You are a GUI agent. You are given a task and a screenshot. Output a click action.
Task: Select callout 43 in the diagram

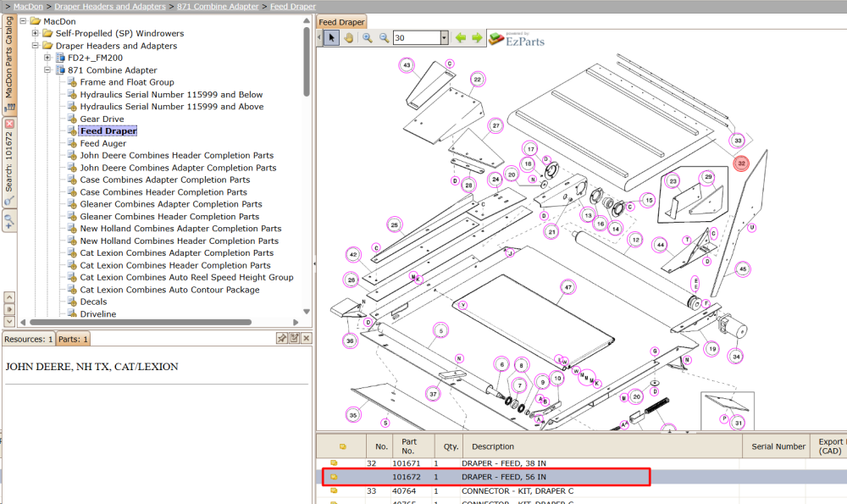click(x=407, y=65)
